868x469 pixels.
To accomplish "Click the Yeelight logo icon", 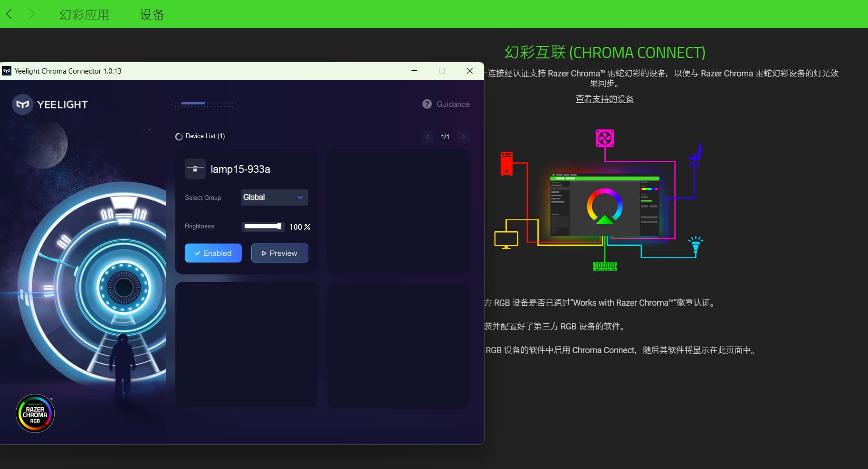I will (x=22, y=104).
